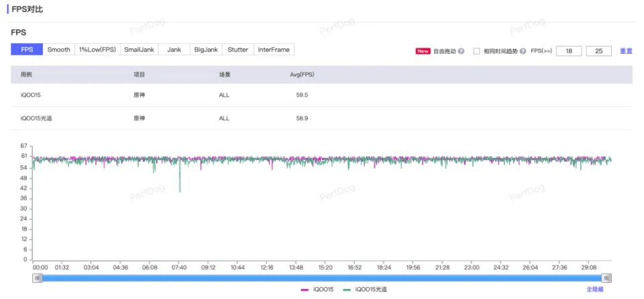This screenshot has width=644, height=299.
Task: Click the red New badge
Action: [423, 52]
